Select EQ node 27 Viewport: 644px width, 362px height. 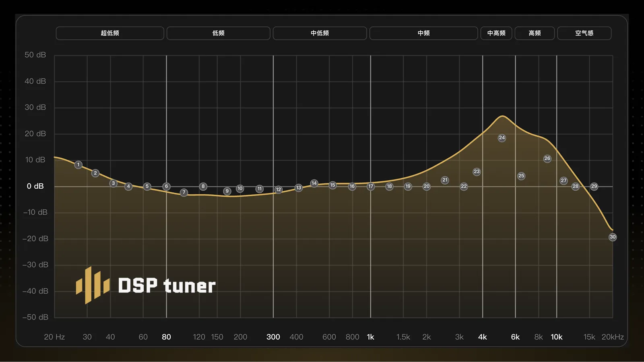pos(564,181)
